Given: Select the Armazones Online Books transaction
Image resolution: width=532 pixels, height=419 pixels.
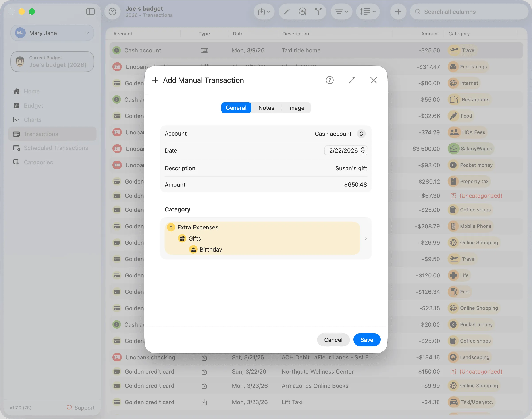Looking at the screenshot, I should tap(316, 386).
